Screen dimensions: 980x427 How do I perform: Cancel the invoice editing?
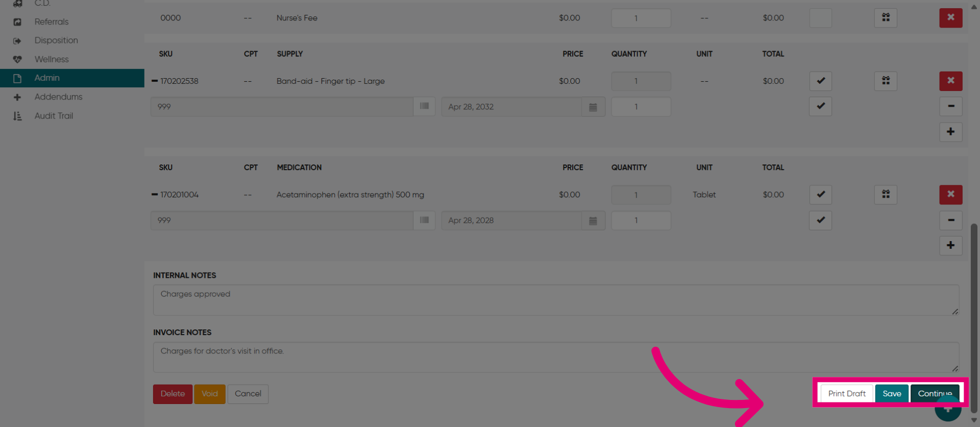coord(248,394)
